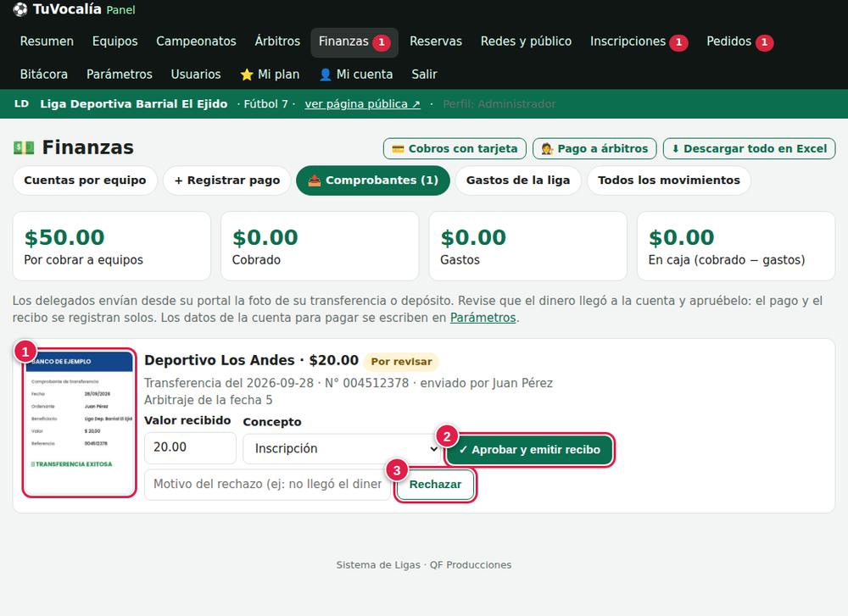This screenshot has height=616, width=848.
Task: Click the Parámetros link in the description
Action: (483, 318)
